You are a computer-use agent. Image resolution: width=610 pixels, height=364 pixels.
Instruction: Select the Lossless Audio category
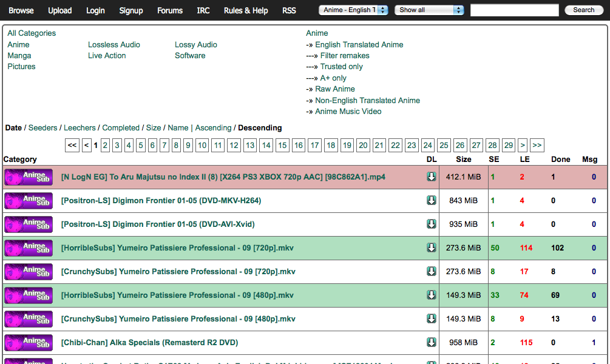pos(114,45)
